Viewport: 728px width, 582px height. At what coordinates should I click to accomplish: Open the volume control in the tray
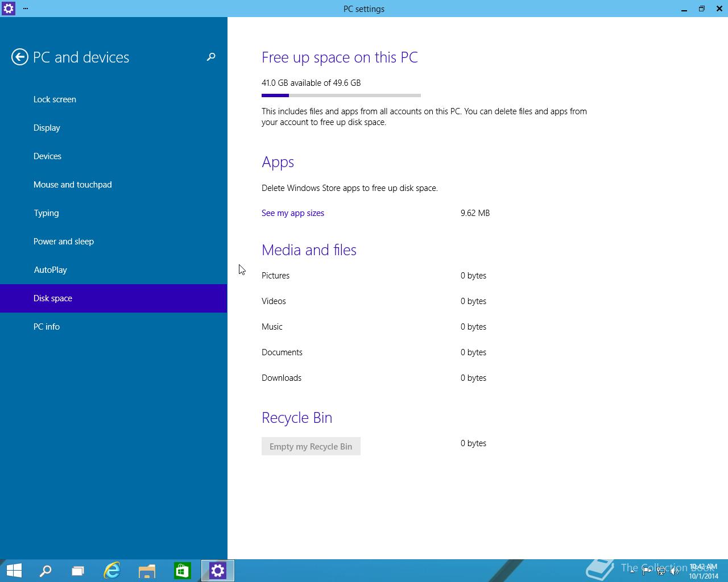[675, 572]
